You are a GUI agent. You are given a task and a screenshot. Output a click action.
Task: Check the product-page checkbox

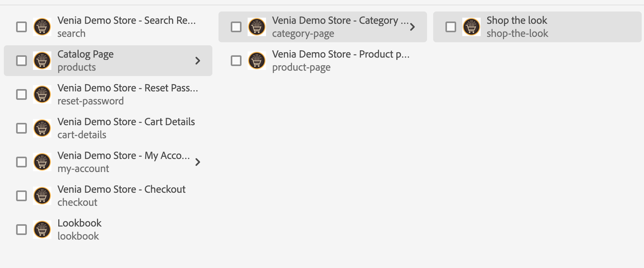236,61
